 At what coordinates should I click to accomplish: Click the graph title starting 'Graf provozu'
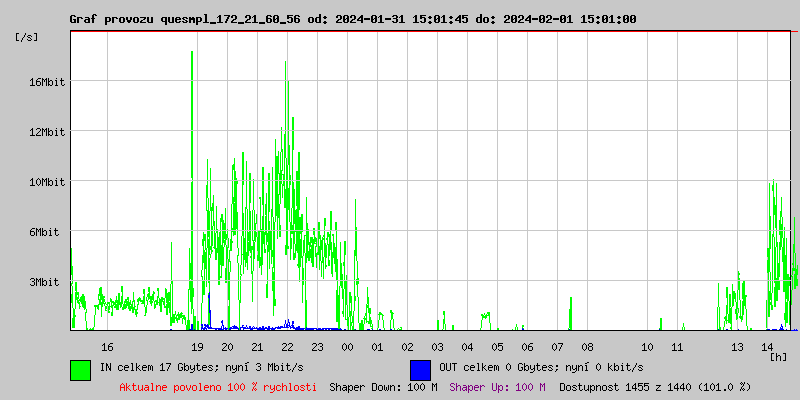pyautogui.click(x=352, y=19)
